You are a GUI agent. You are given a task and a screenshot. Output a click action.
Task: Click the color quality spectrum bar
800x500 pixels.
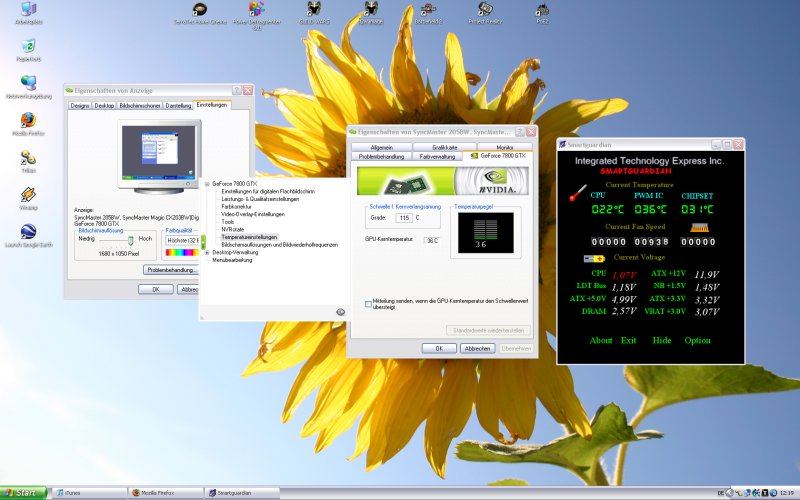click(x=182, y=253)
